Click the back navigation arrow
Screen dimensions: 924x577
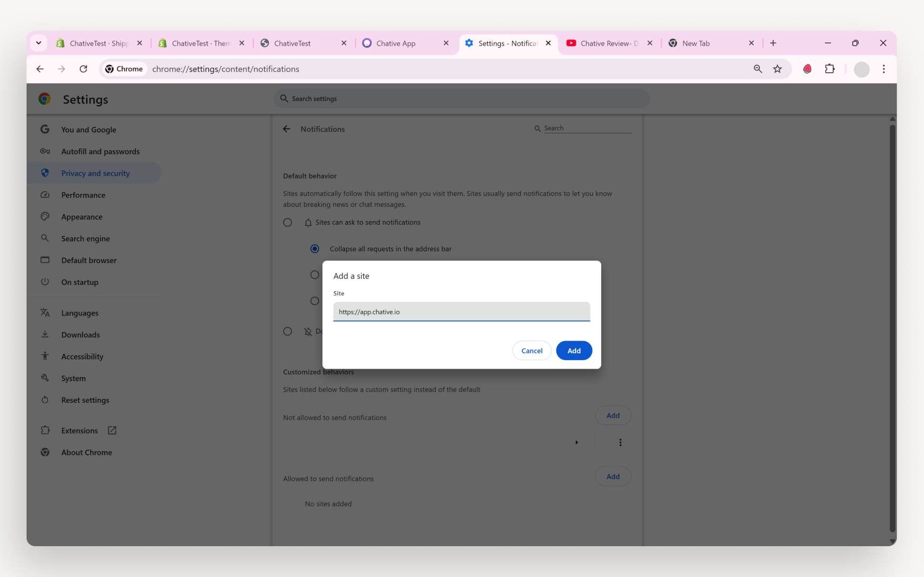[x=40, y=69]
